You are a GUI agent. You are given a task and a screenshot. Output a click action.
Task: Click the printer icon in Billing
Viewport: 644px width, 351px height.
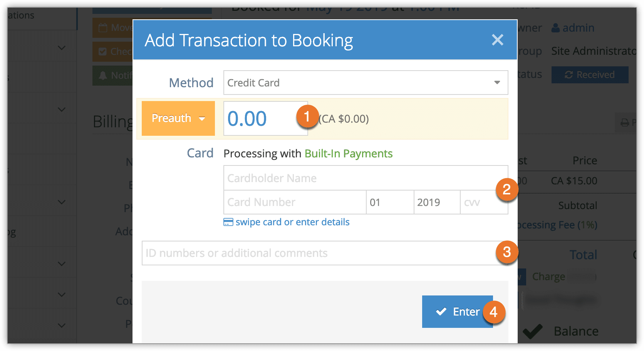pos(625,123)
